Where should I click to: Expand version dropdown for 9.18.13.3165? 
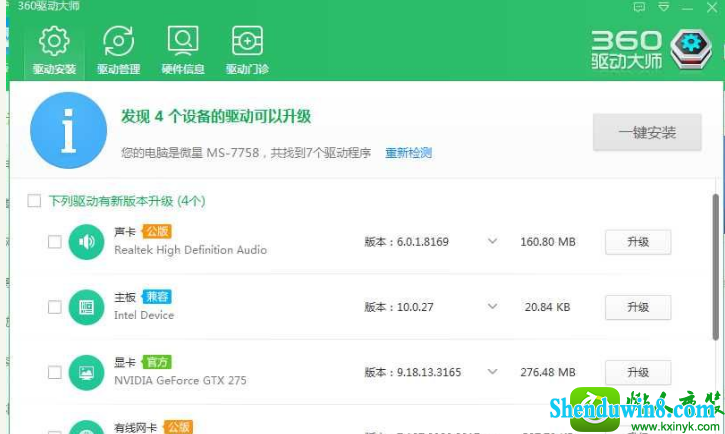[x=492, y=372]
